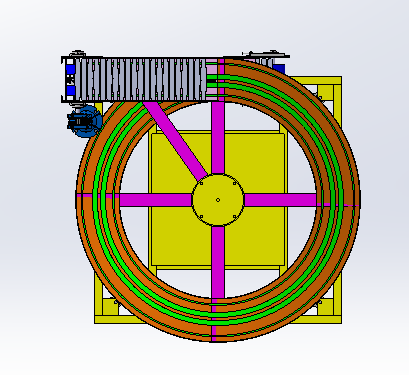Select the yellow circular center hub

click(218, 200)
